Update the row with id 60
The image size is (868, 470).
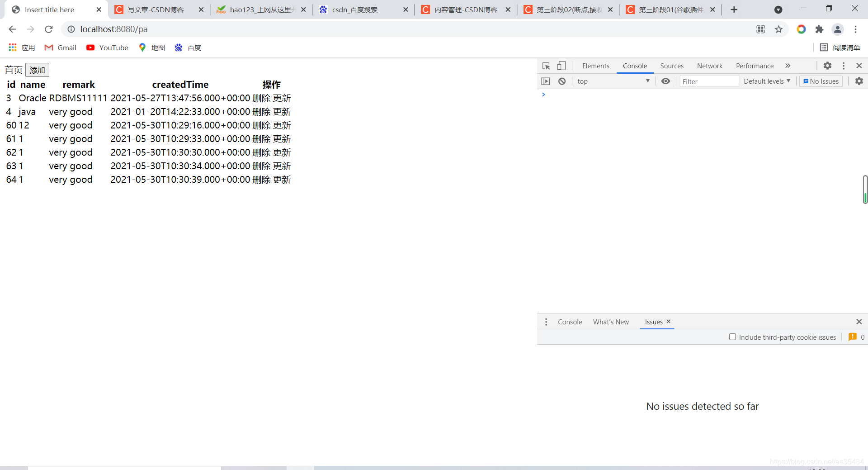(282, 125)
